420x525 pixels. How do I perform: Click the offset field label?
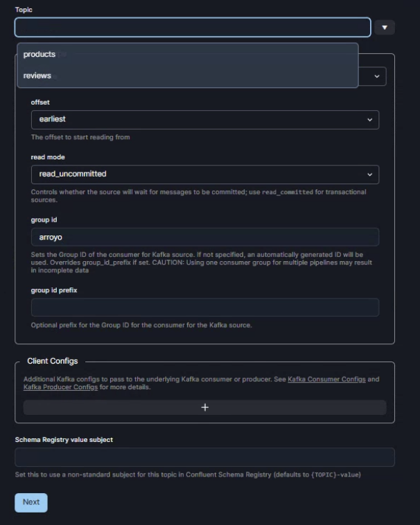click(40, 103)
